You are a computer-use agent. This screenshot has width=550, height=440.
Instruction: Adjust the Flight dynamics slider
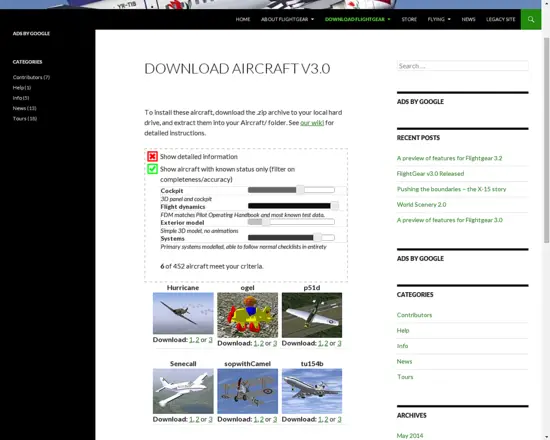(x=293, y=206)
